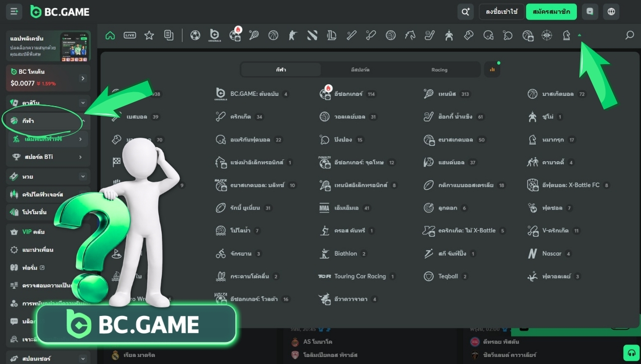The width and height of the screenshot is (641, 364).
Task: Open the hamburger menu next to the BC.GAME logo
Action: [14, 12]
